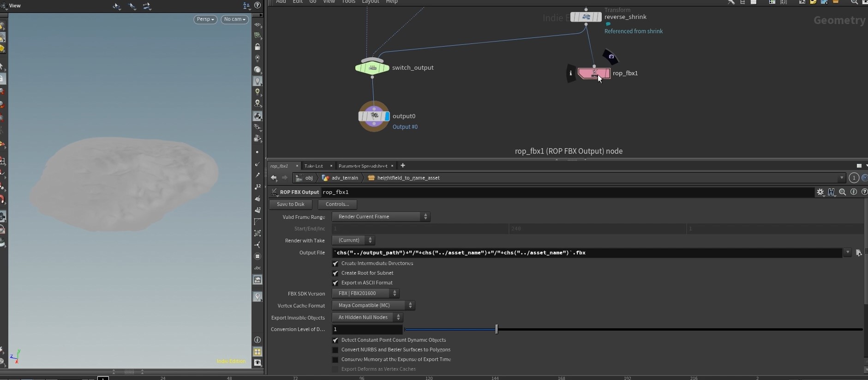This screenshot has height=380, width=868.
Task: Click the rop_fbx1 node in the network
Action: click(593, 73)
